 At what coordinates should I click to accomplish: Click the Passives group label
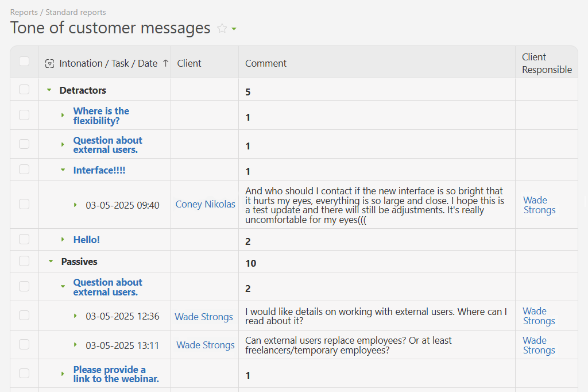click(79, 262)
